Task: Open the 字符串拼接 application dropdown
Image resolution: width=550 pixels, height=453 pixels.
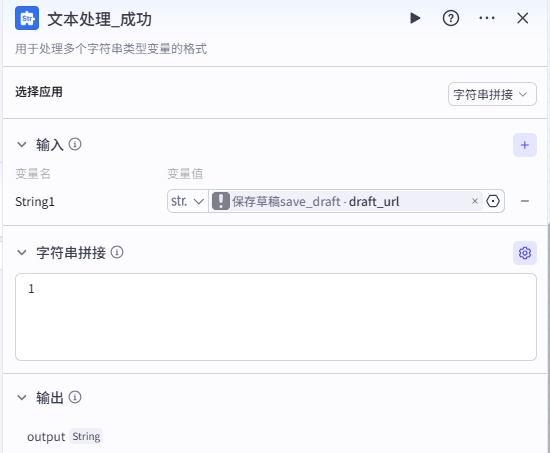Action: point(492,94)
